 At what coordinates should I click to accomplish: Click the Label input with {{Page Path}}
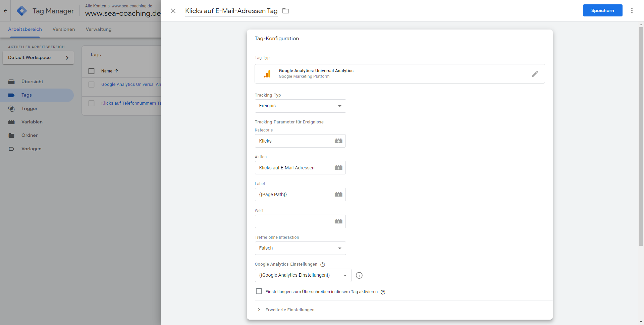pos(293,195)
